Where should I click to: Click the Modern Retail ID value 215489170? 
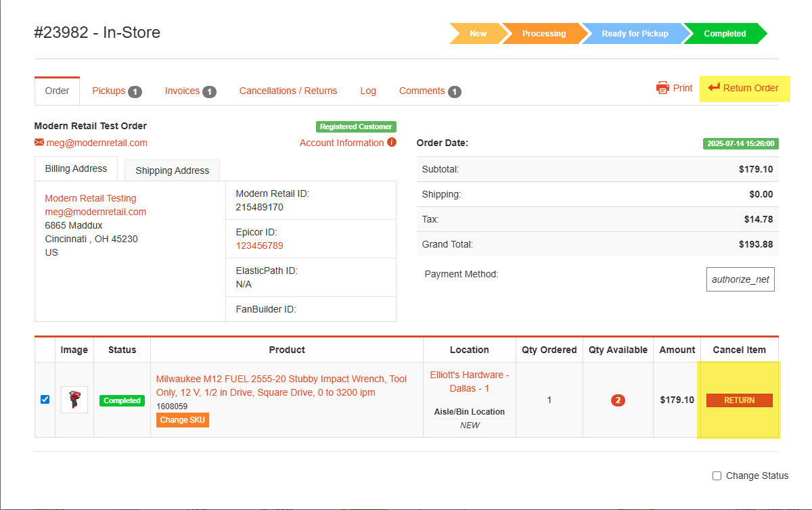[259, 207]
